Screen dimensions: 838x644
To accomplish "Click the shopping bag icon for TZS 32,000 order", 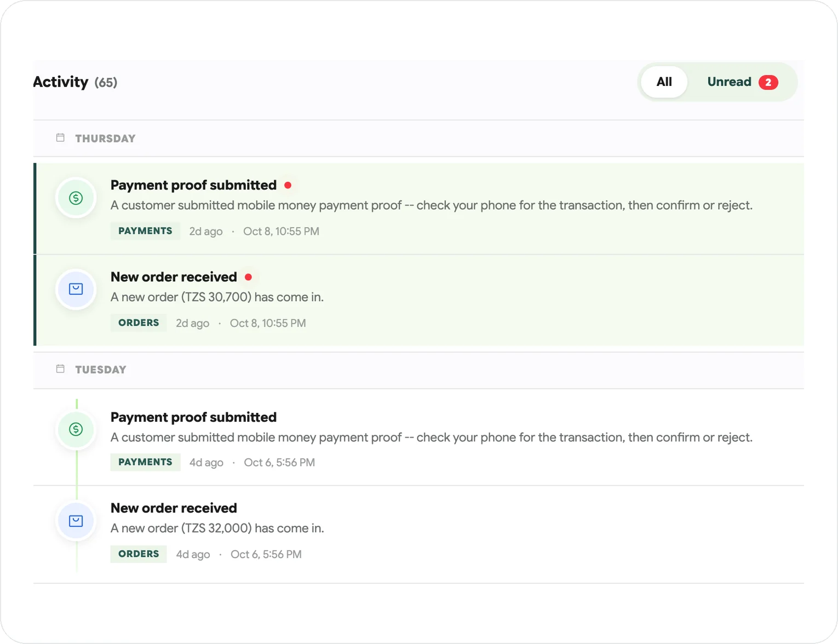I will click(x=76, y=521).
